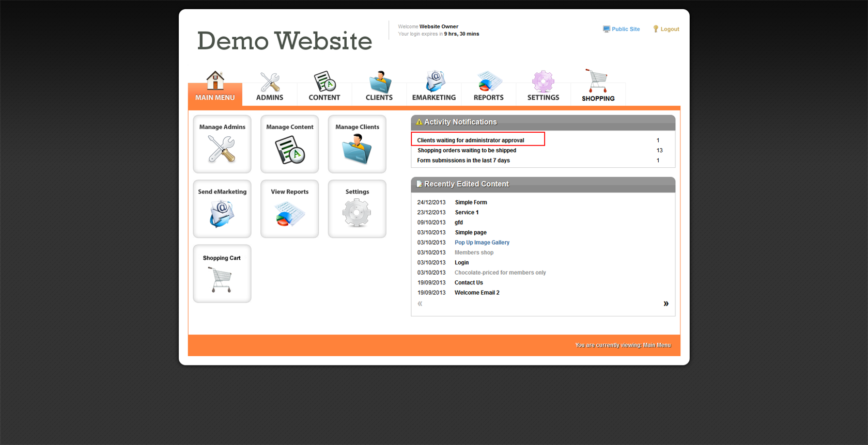The width and height of the screenshot is (868, 445).
Task: Open the Send eMarketing envelope tile
Action: (222, 209)
